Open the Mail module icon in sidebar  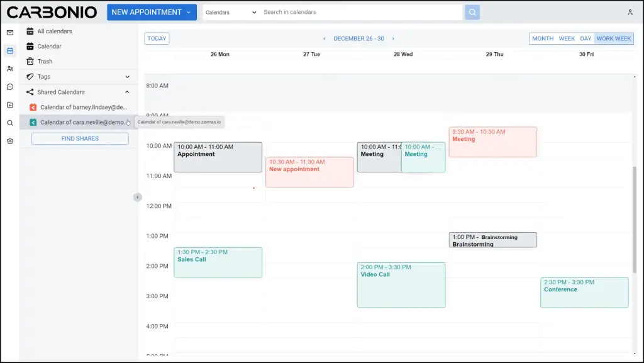tap(10, 33)
